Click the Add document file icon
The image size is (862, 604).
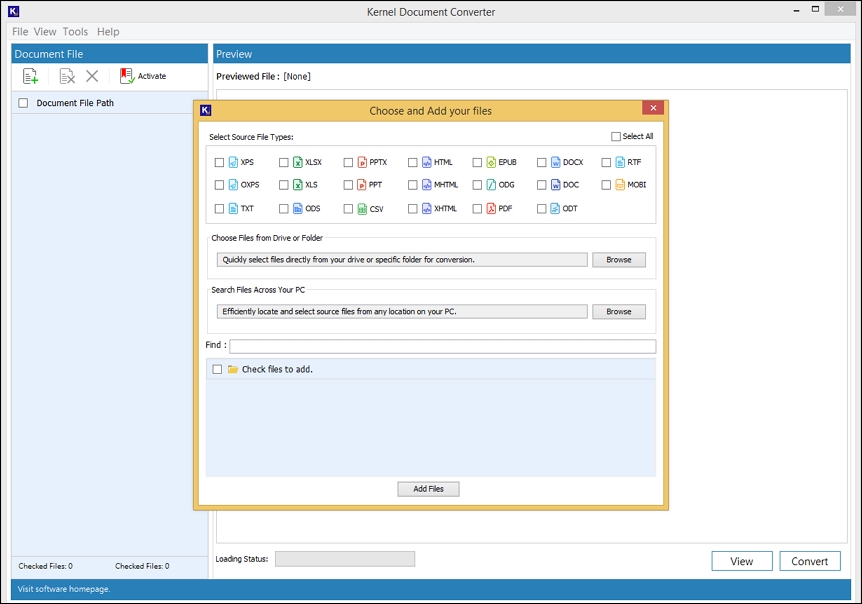tap(30, 76)
